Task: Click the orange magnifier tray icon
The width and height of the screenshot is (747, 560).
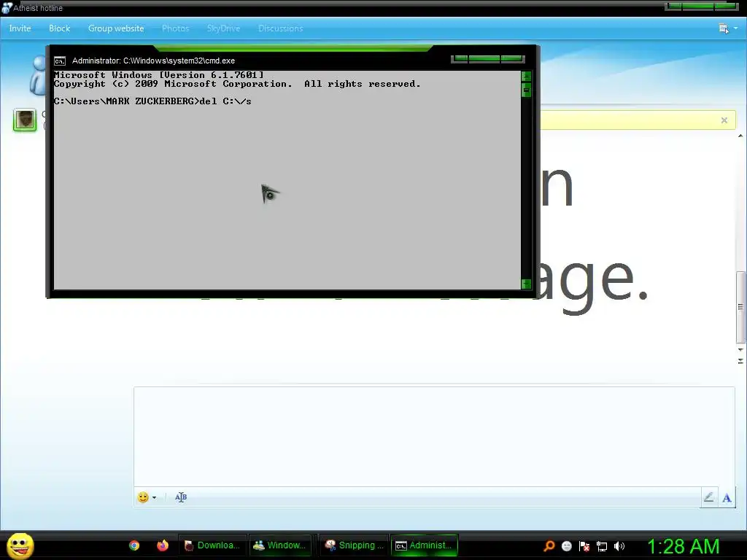Action: [x=549, y=546]
